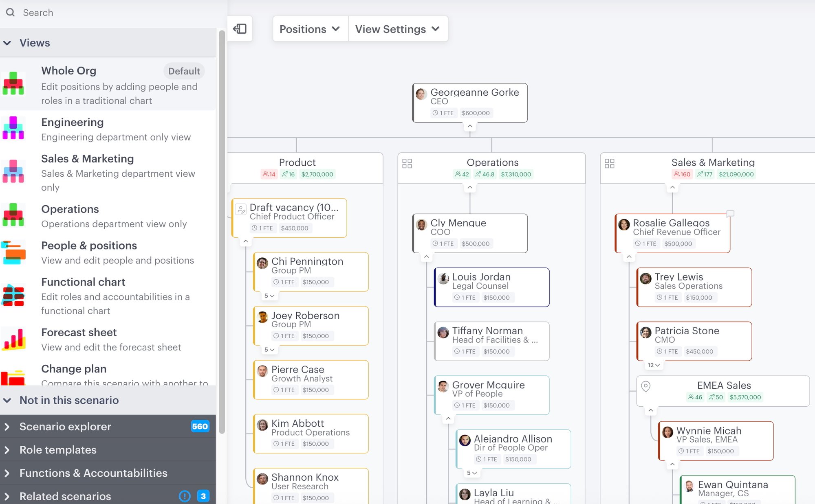This screenshot has width=815, height=504.
Task: Click the search magnifier icon
Action: pos(10,12)
